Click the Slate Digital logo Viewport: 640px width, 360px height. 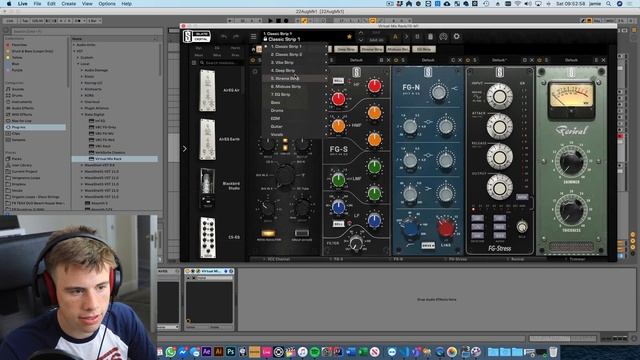tap(196, 36)
